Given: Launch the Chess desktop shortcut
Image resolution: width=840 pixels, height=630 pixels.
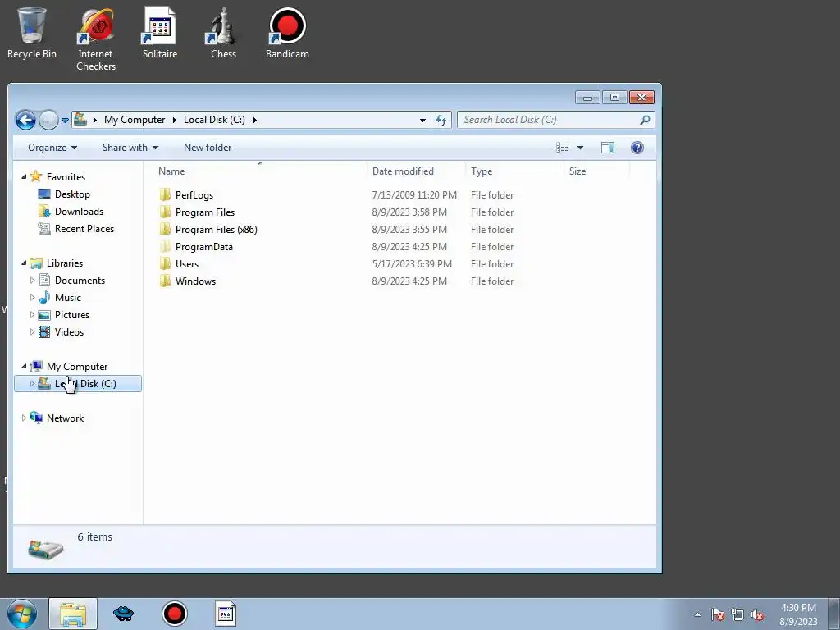Looking at the screenshot, I should 223,33.
